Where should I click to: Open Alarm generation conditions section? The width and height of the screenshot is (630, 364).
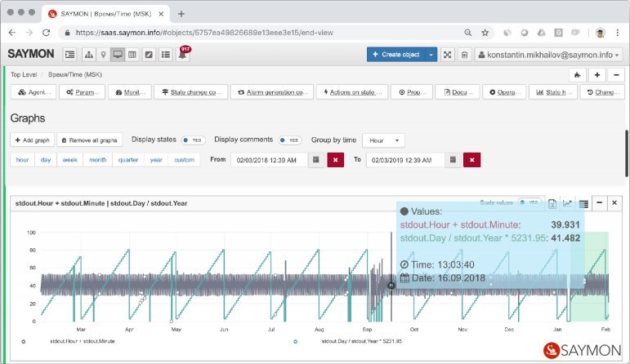(272, 92)
